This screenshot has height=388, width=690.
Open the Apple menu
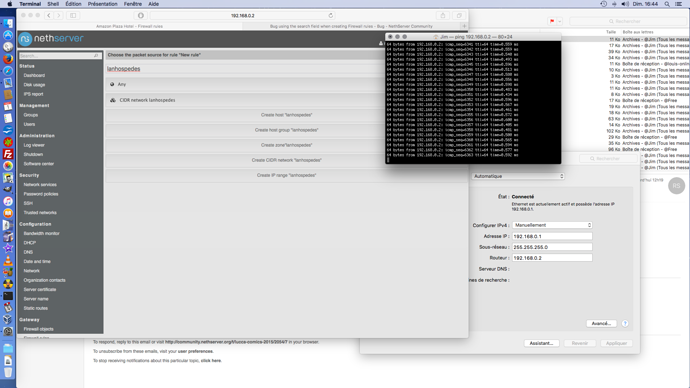[9, 4]
